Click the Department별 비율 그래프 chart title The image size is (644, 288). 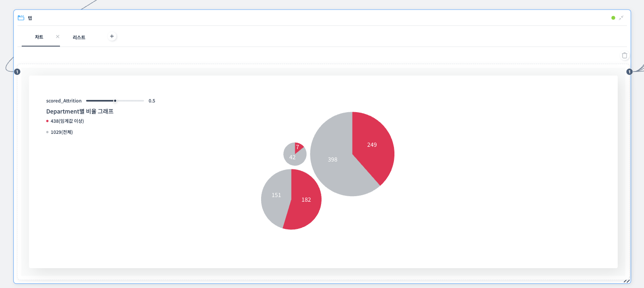tap(80, 111)
